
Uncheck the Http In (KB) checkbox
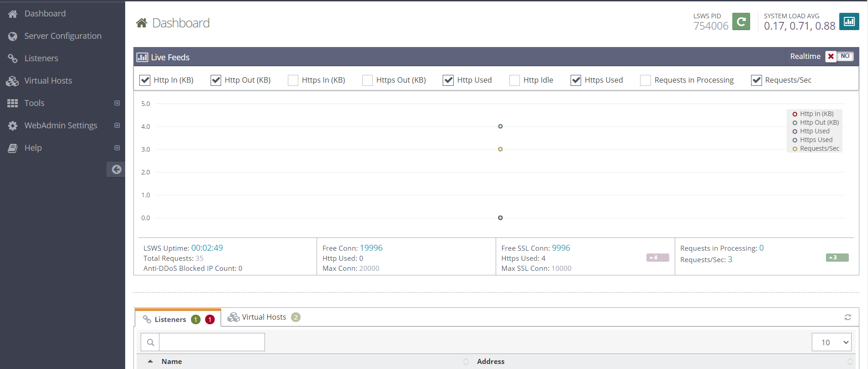[145, 80]
